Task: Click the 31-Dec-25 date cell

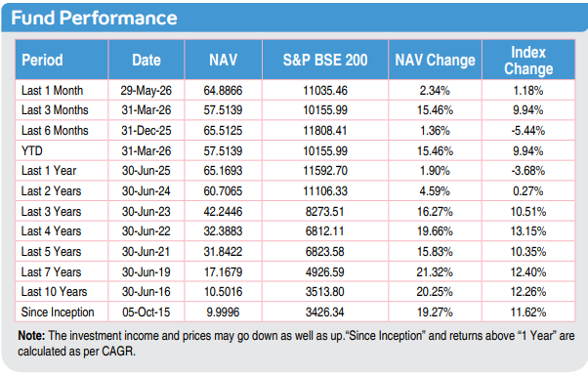Action: pos(147,131)
